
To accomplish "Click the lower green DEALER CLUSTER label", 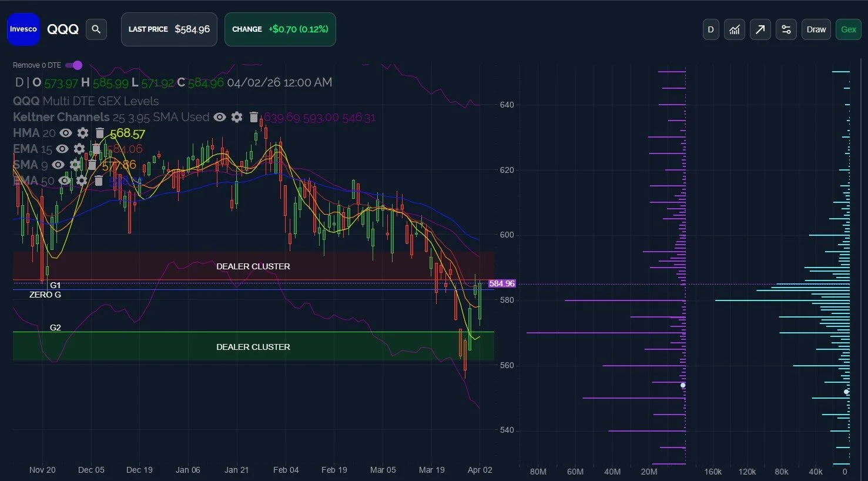I will pyautogui.click(x=253, y=347).
